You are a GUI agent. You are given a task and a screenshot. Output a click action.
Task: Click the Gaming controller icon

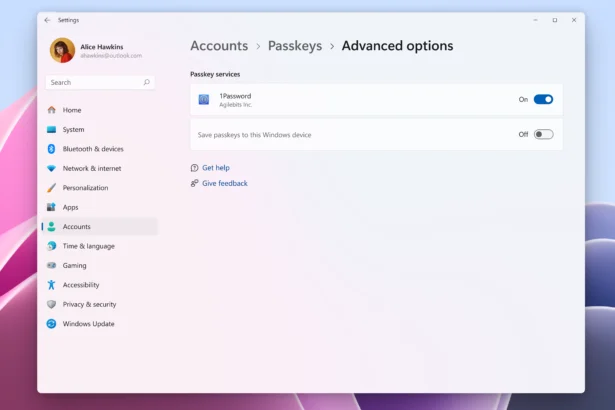point(51,265)
